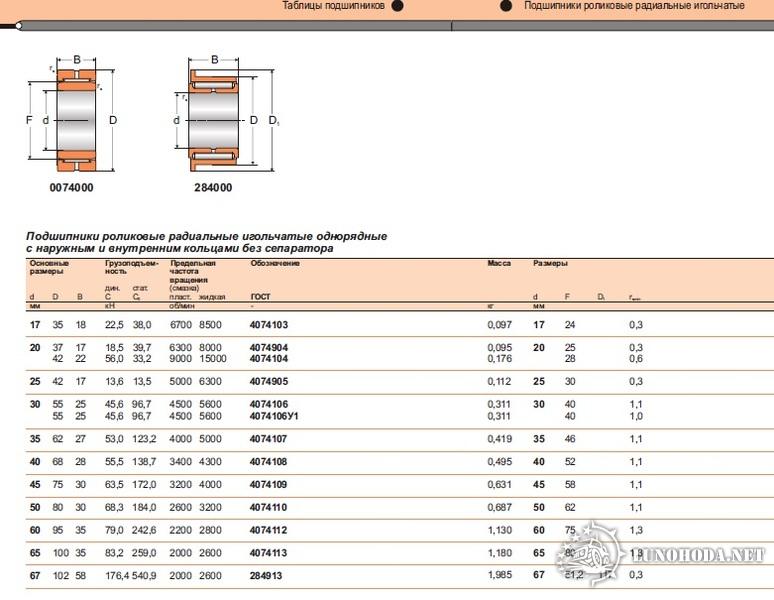The image size is (774, 600).
Task: Click the title line 'с наружным и внутренним кольцами без сепаратора'
Action: coord(180,248)
